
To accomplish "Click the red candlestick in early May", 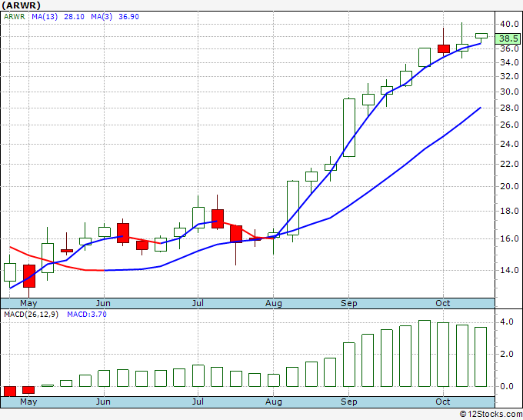I will coord(29,276).
